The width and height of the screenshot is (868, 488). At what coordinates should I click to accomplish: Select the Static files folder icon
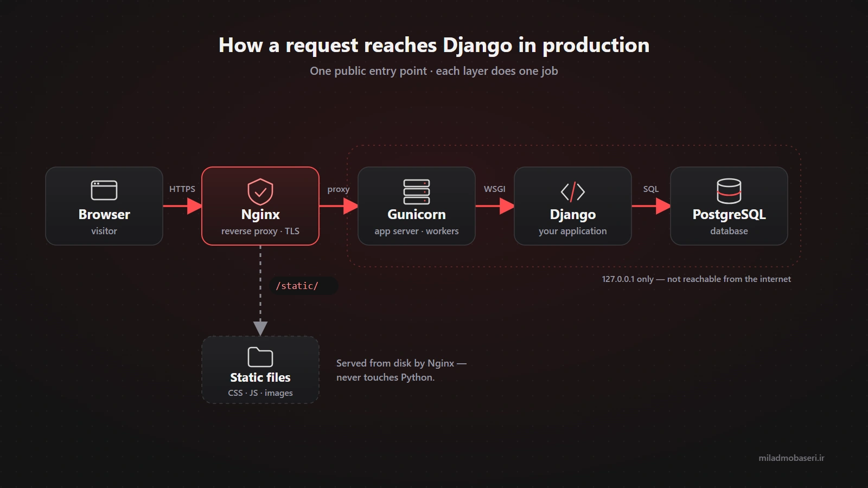[260, 357]
